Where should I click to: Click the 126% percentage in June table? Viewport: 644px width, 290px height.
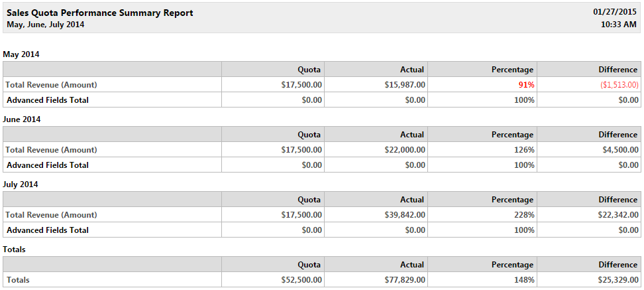(x=525, y=150)
